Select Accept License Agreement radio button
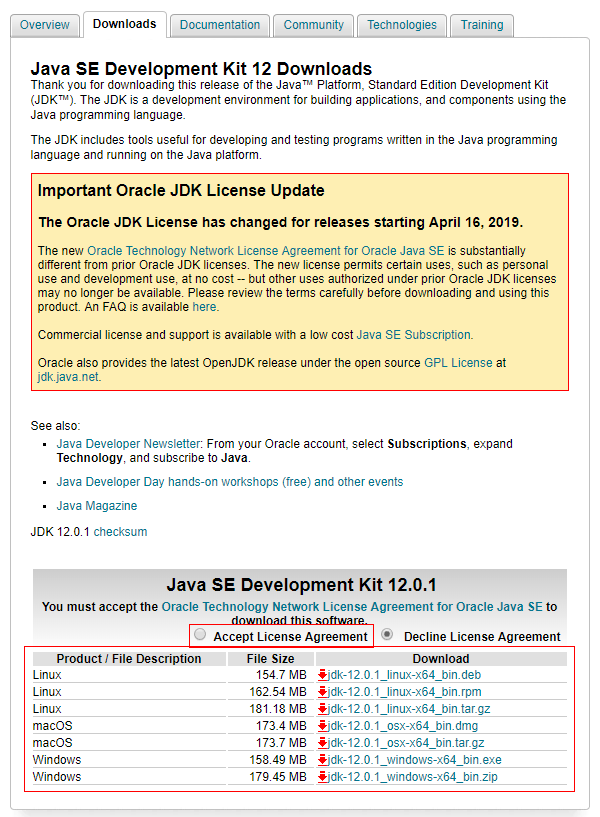The width and height of the screenshot is (600, 817). [200, 634]
